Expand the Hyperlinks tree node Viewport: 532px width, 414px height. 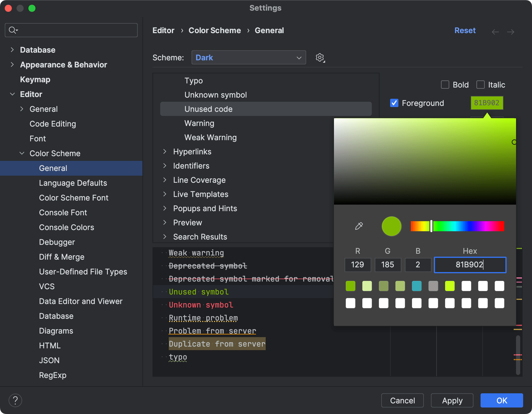tap(165, 151)
